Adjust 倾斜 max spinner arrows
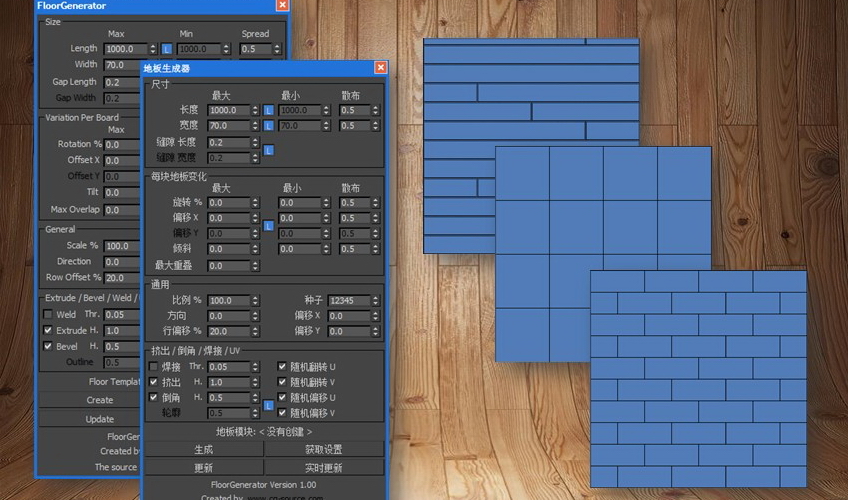Viewport: 848px width, 500px height. (x=255, y=249)
